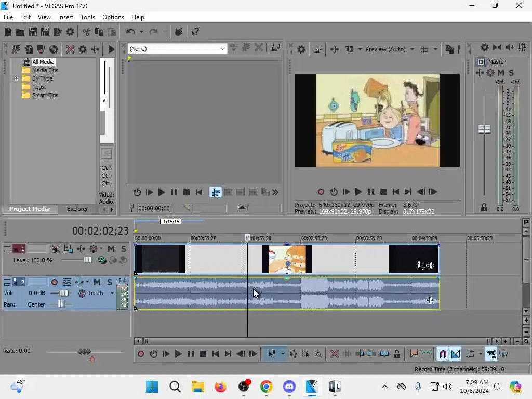This screenshot has width=532, height=399.
Task: Open event FX on the video clip
Action: 430,265
